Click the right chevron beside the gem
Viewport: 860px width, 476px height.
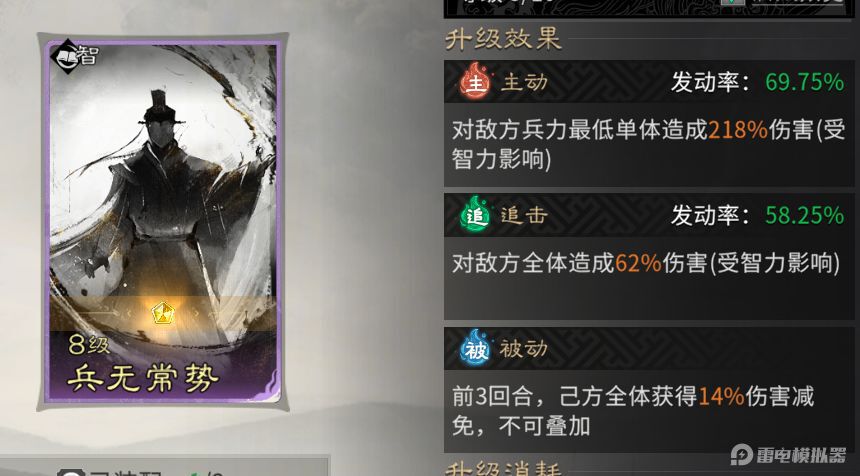click(x=197, y=314)
